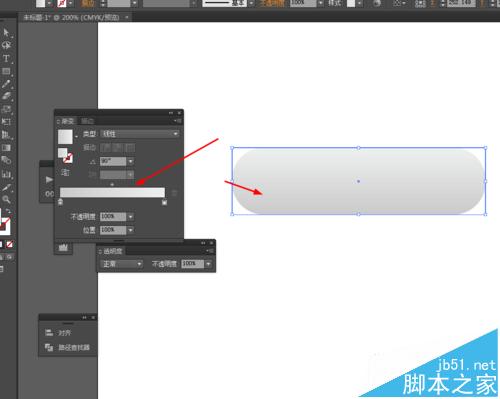Click the fill swatch in control bar
The width and height of the screenshot is (500, 399).
[41, 3]
